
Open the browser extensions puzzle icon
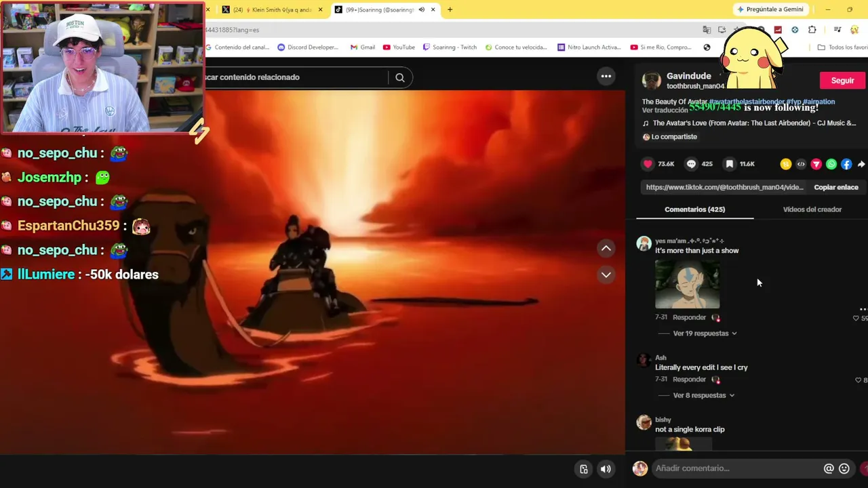tap(812, 30)
